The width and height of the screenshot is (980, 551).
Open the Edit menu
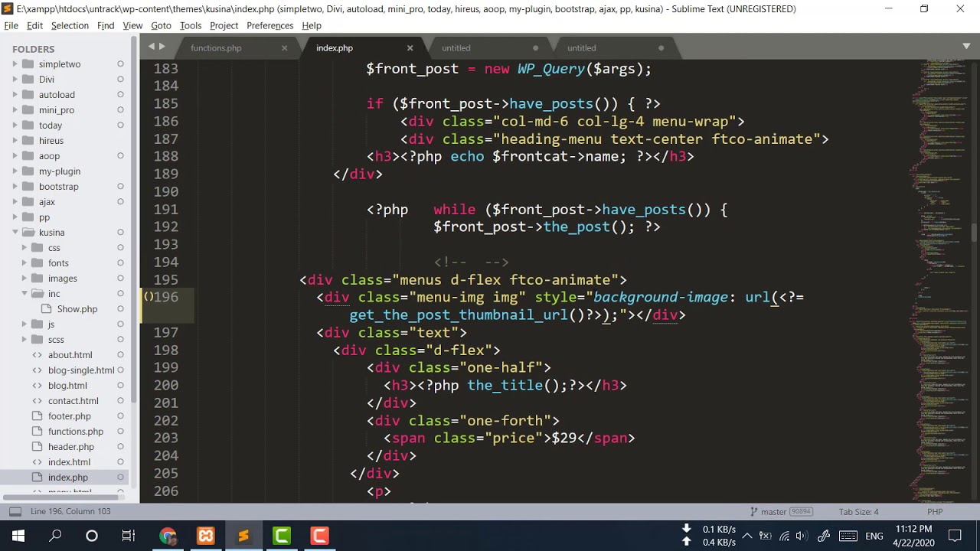(34, 25)
